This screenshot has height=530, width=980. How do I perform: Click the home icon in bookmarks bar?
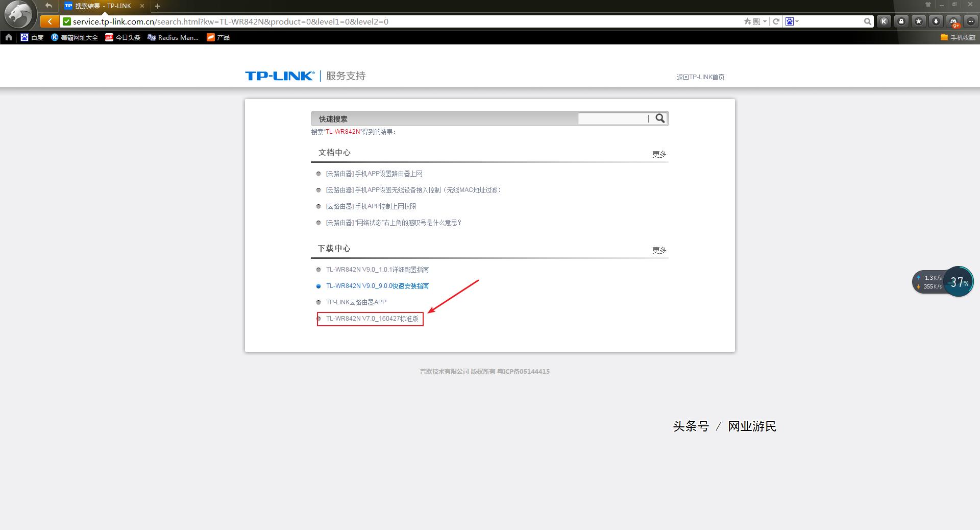9,37
